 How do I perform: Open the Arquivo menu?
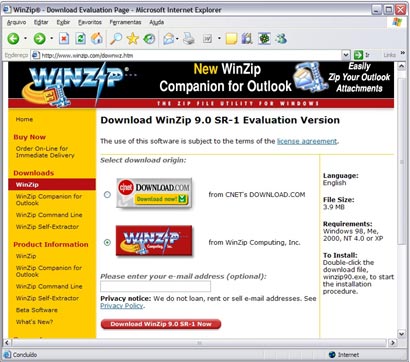16,22
